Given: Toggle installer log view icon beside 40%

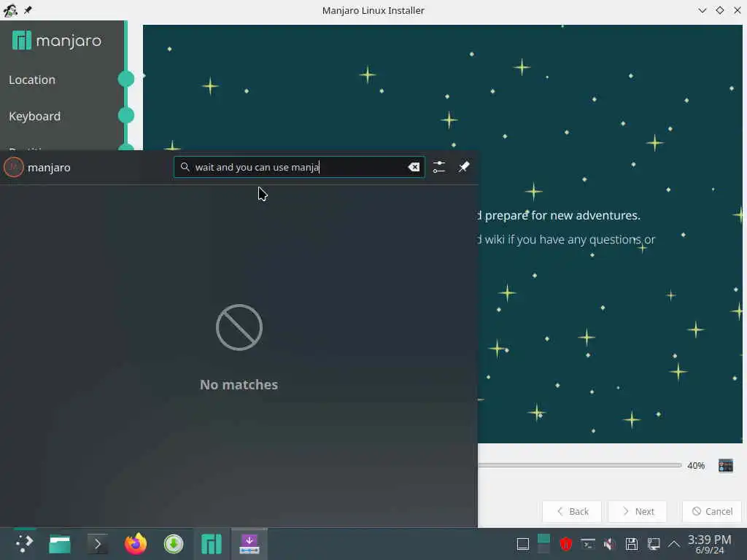Looking at the screenshot, I should pos(726,466).
